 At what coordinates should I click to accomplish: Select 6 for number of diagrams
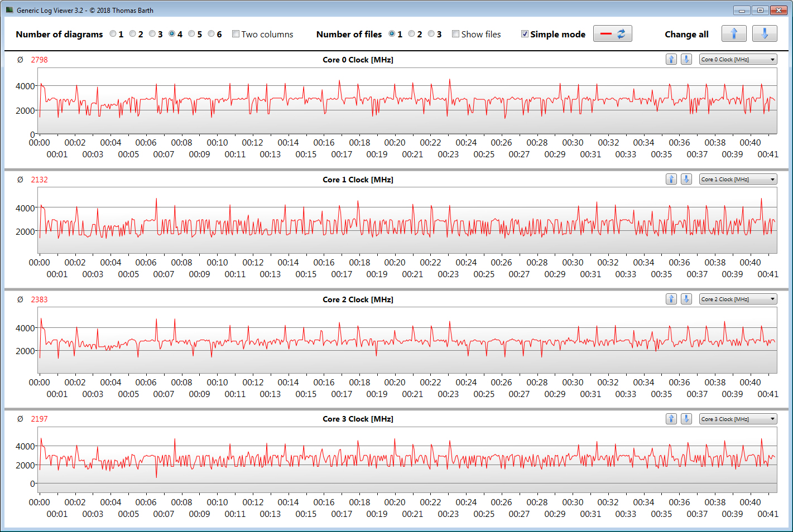pos(212,34)
